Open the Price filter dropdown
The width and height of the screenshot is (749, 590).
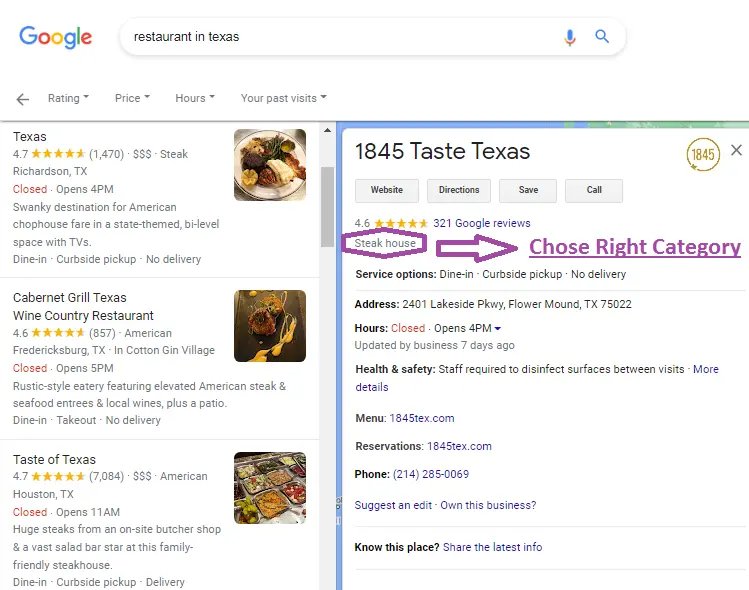(132, 98)
